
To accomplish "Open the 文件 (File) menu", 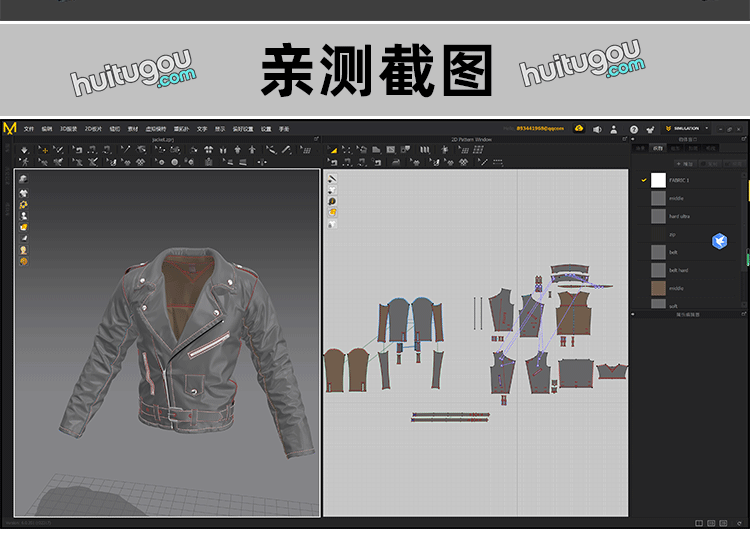I will point(29,129).
